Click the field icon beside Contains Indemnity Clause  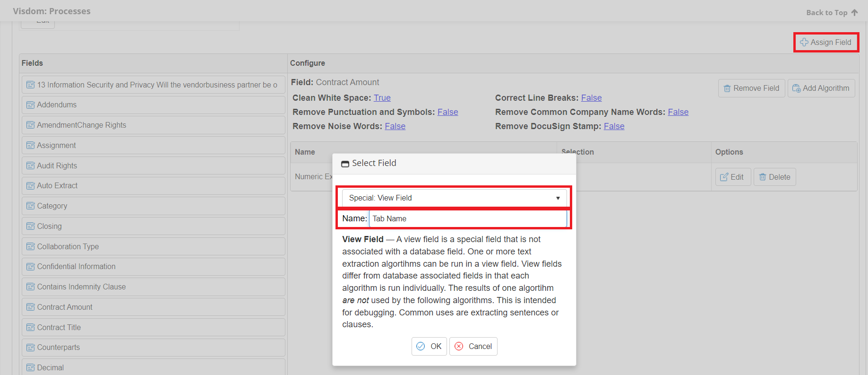pos(31,287)
